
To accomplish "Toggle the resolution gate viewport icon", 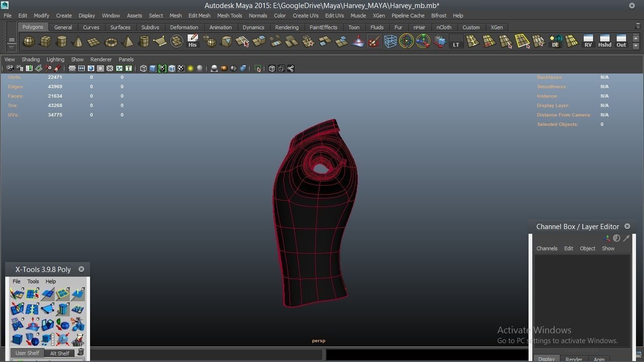I will tap(91, 68).
